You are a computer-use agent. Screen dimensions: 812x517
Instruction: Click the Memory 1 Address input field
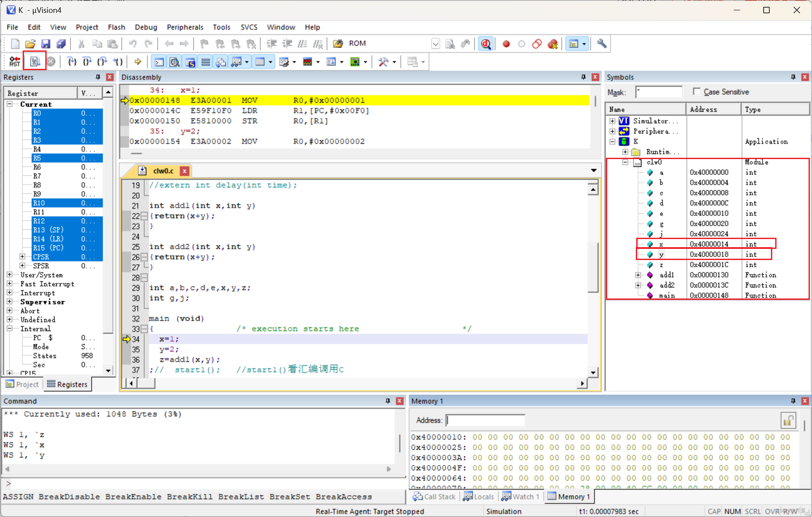[x=485, y=420]
